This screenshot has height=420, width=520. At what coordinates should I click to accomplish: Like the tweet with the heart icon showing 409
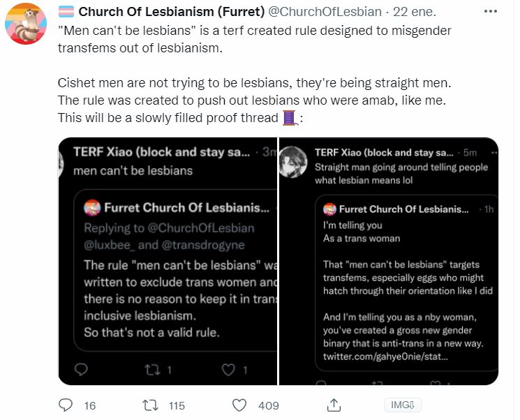point(239,405)
